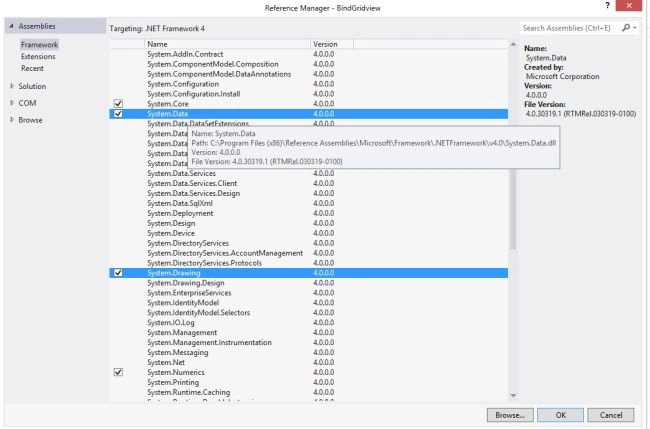Image resolution: width=650 pixels, height=429 pixels.
Task: Expand the COM section
Action: tap(12, 103)
